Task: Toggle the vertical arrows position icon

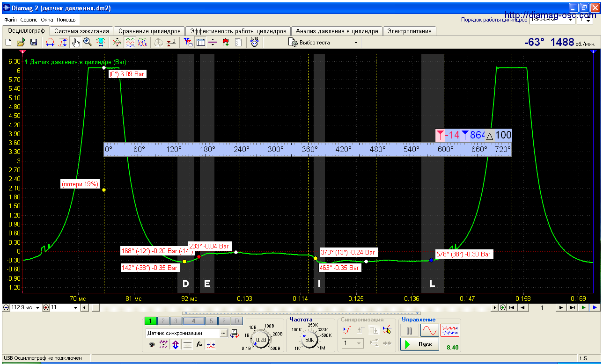Action: click(x=175, y=344)
